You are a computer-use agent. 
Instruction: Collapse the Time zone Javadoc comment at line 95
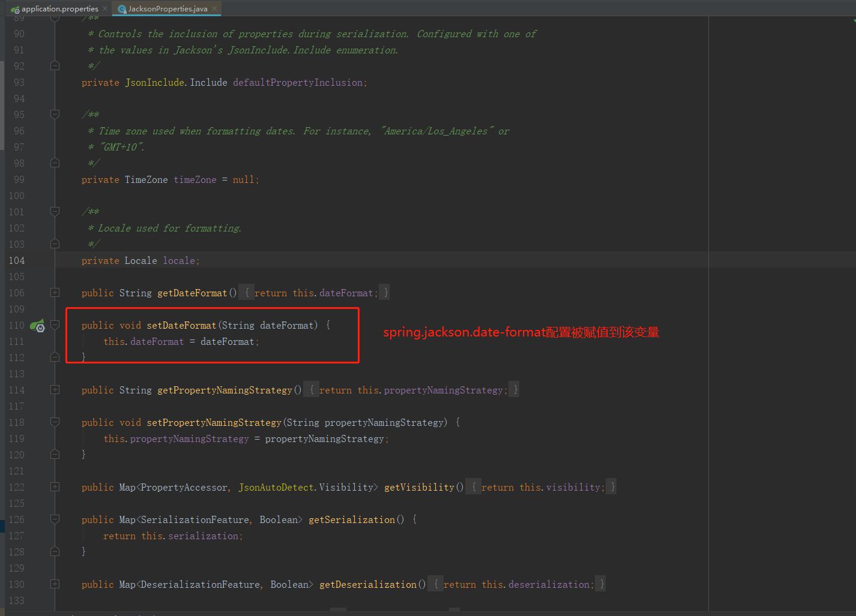click(55, 115)
